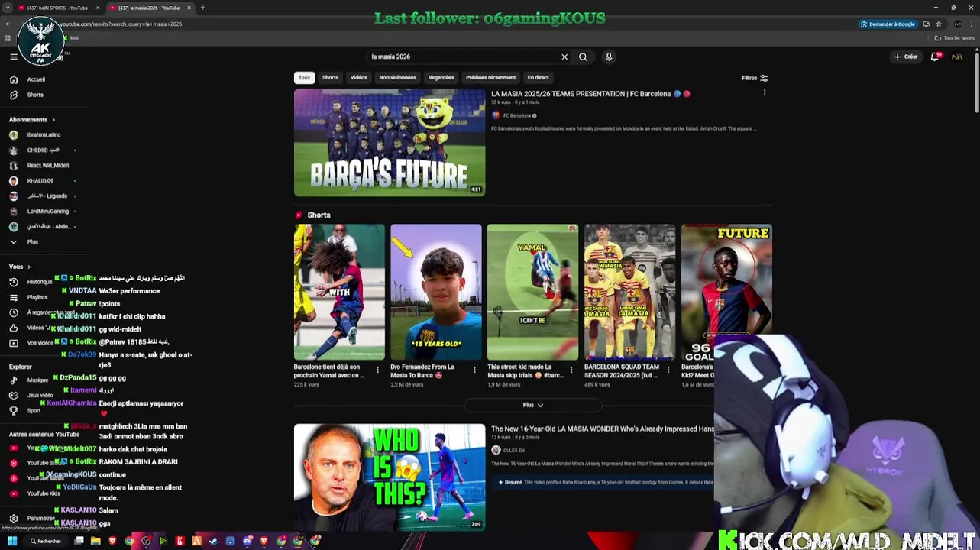Start voice search with the microphone icon

pyautogui.click(x=609, y=57)
